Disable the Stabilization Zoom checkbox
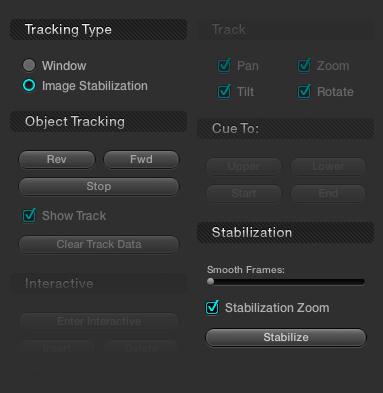This screenshot has height=393, width=383. pyautogui.click(x=212, y=307)
